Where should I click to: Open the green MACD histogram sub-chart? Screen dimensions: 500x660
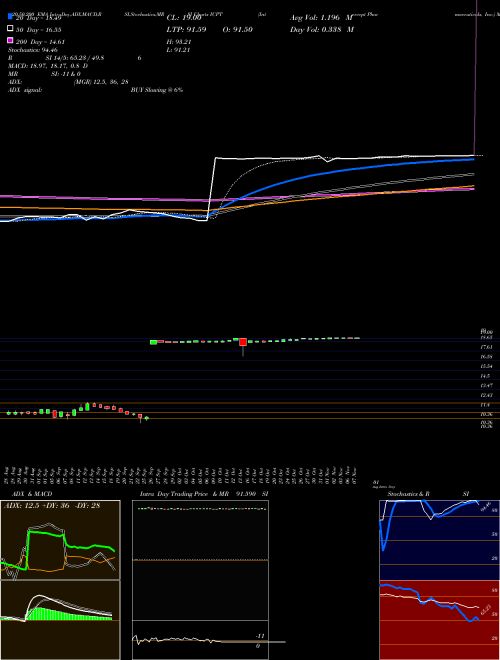[x=60, y=620]
